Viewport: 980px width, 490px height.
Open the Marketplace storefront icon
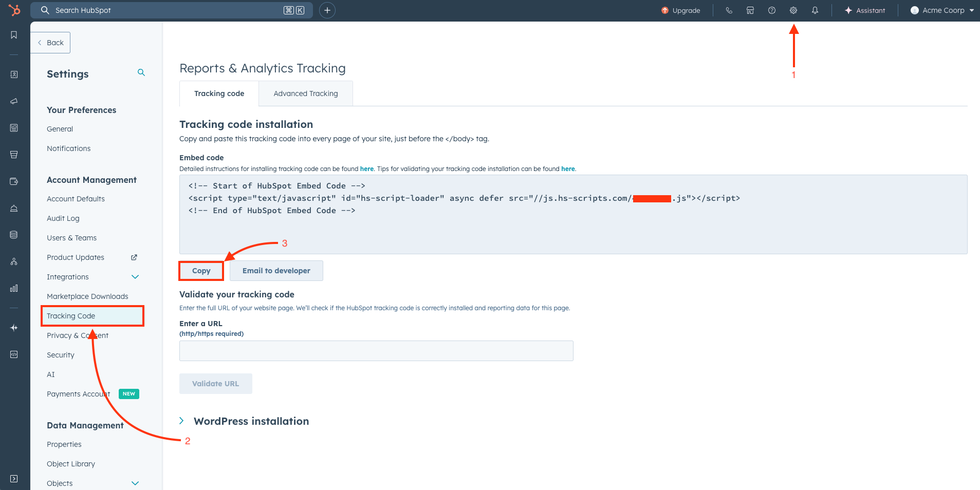(750, 10)
